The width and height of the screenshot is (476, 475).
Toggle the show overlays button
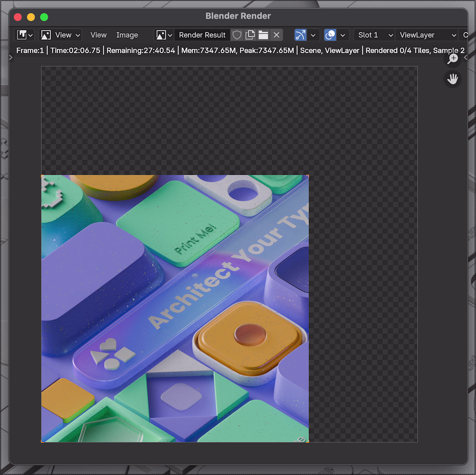pyautogui.click(x=330, y=35)
